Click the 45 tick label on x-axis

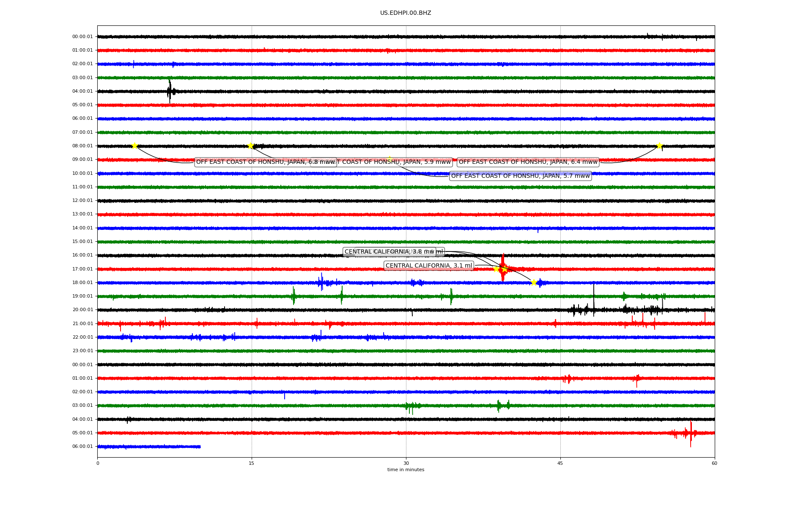coord(560,464)
